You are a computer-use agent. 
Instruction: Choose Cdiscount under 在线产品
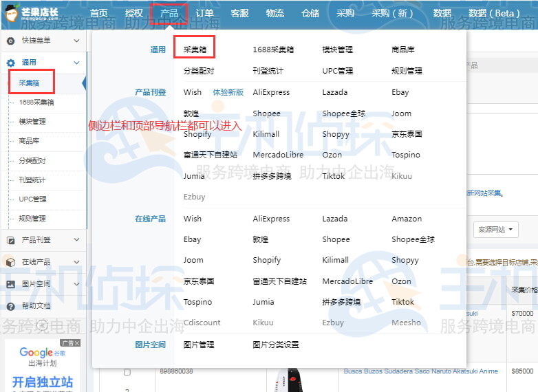[x=202, y=323]
